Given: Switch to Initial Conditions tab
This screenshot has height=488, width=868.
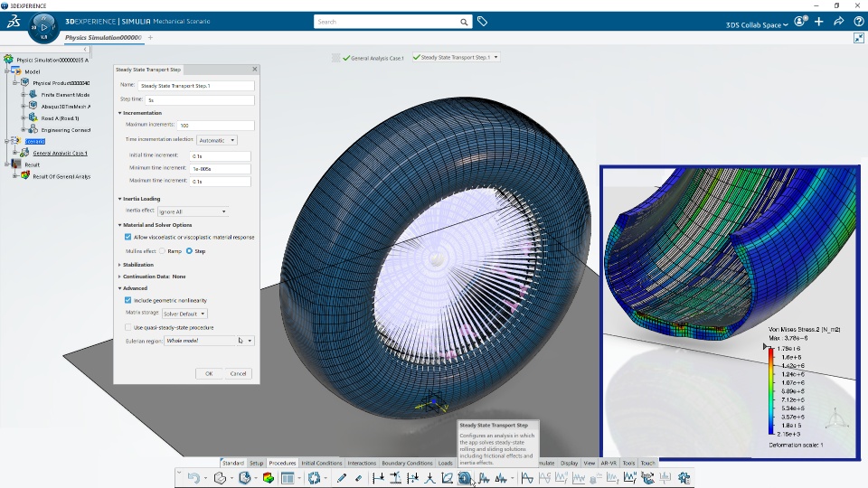Looking at the screenshot, I should (322, 463).
